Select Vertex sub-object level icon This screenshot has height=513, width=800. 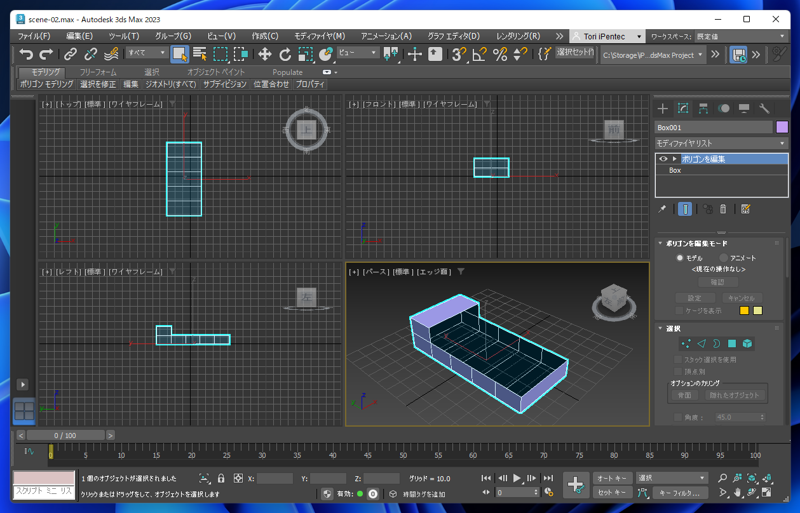coord(686,344)
